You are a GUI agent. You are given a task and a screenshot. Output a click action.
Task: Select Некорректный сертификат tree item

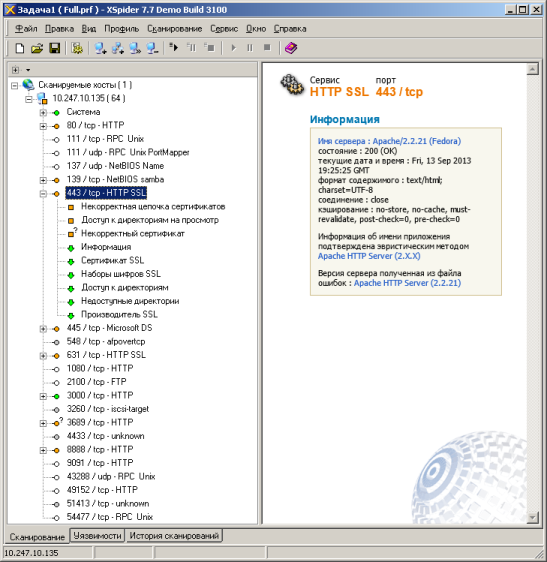click(133, 233)
